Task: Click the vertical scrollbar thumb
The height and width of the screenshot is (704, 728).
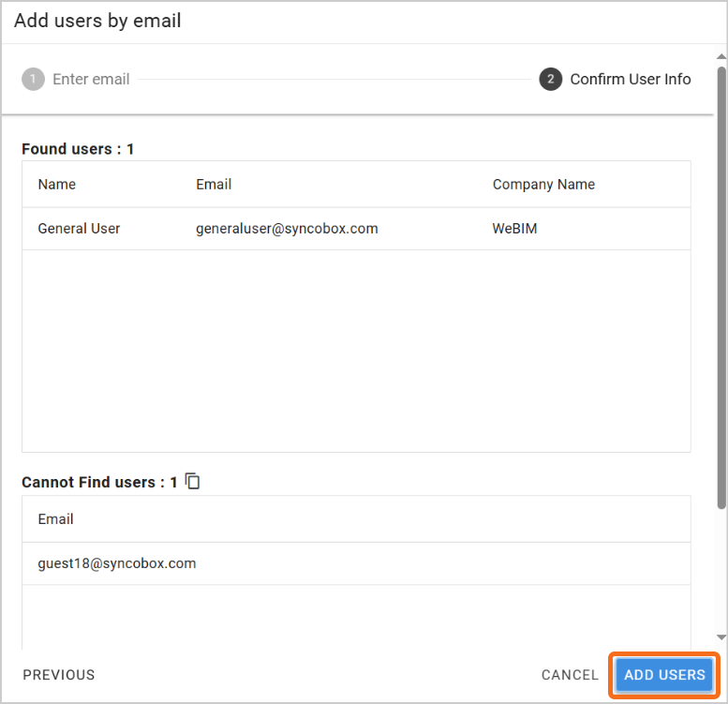Action: (721, 288)
